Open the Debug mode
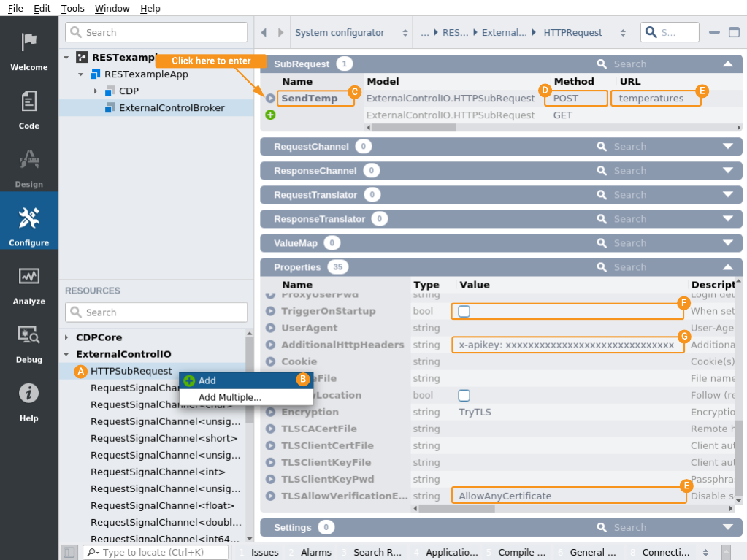The height and width of the screenshot is (560, 747). (29, 342)
